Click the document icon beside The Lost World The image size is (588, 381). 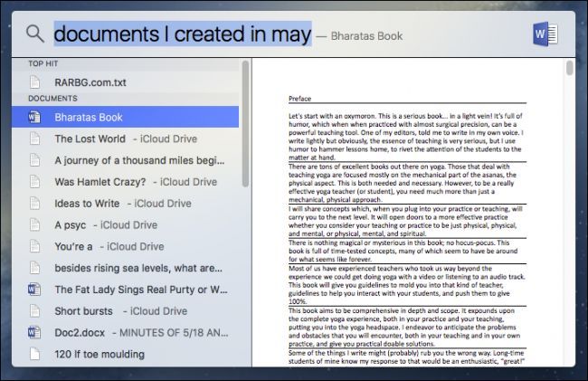pyautogui.click(x=35, y=138)
